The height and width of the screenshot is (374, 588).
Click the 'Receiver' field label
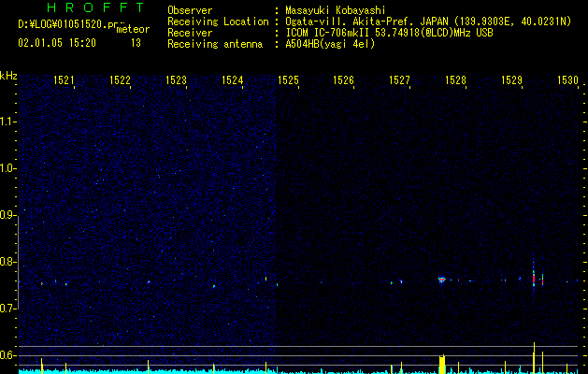click(190, 33)
